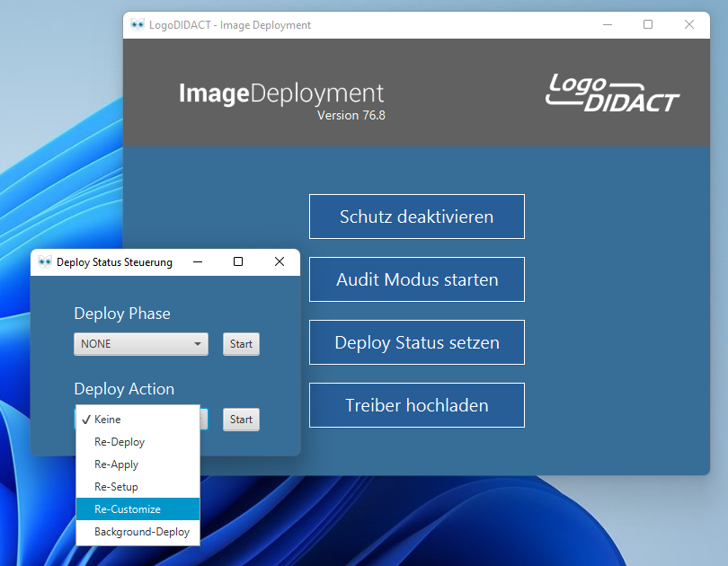Close the LogoDIDACT Image Deployment window
Screen dimensions: 728x566
point(689,24)
